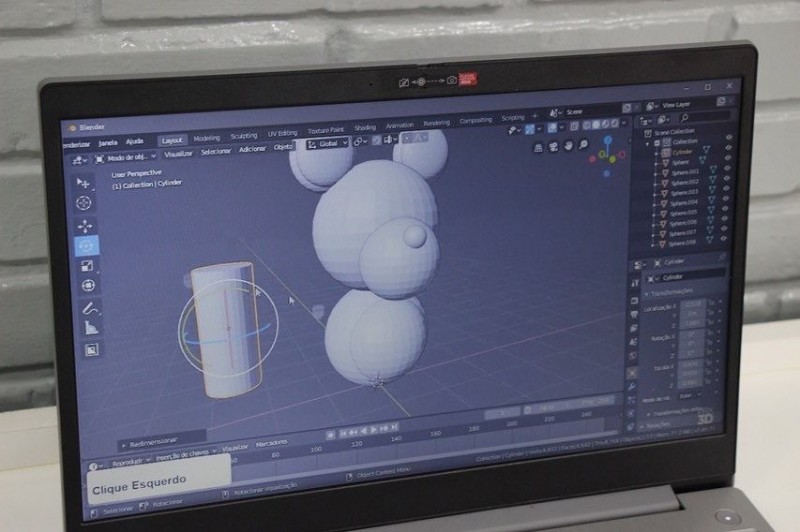Viewport: 800px width, 532px height.
Task: Select the Annotate tool
Action: [90, 308]
